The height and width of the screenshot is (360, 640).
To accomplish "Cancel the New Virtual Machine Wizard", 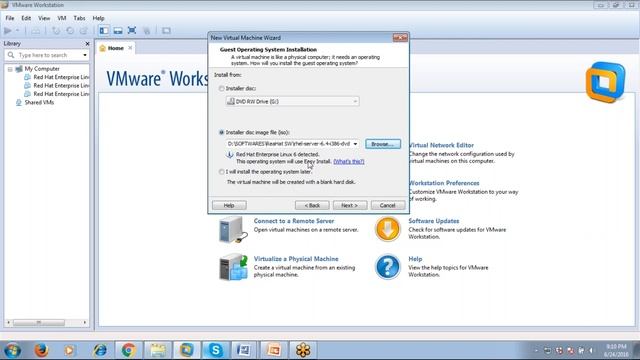I will pos(388,205).
